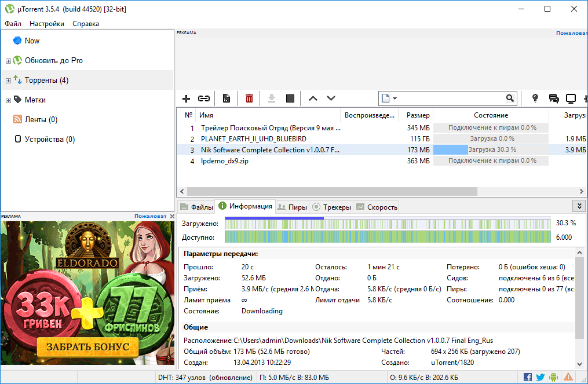Screen dimensions: 588x384
Task: Select Обновить до Pro in sidebar
Action: 54,60
